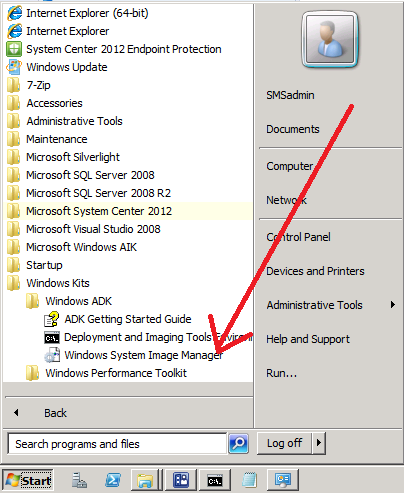The height and width of the screenshot is (493, 404).
Task: Open System Center 2012 Endpoint Protection icon
Action: [x=14, y=49]
